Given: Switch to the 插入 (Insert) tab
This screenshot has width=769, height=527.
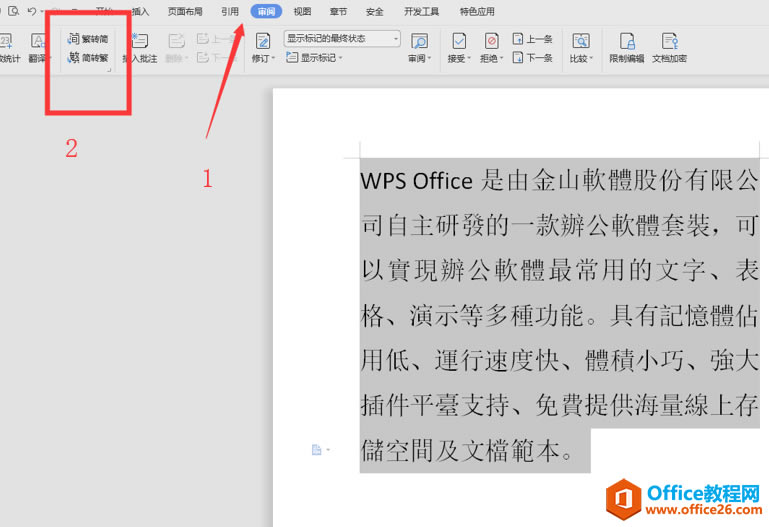Looking at the screenshot, I should tap(140, 11).
